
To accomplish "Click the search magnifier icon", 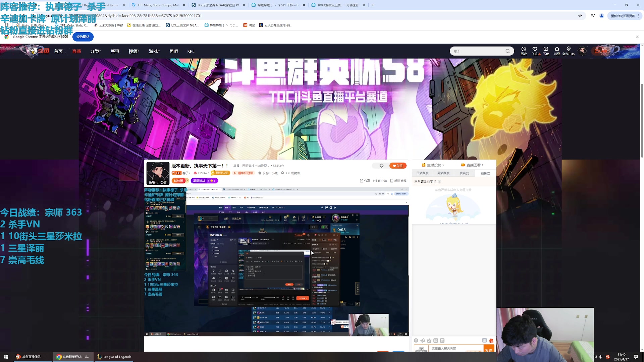I will tap(507, 51).
